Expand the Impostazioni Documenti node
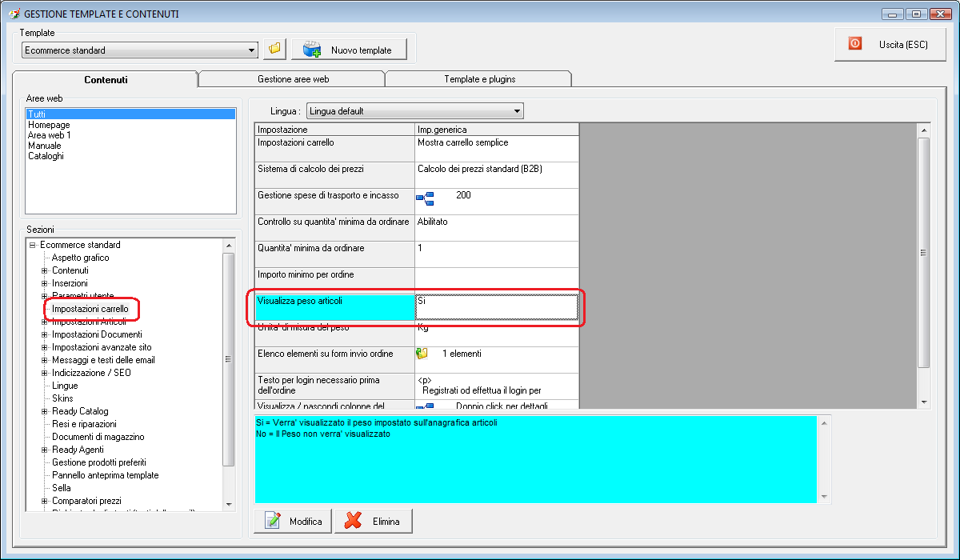Screen dimensions: 960x560 point(45,334)
